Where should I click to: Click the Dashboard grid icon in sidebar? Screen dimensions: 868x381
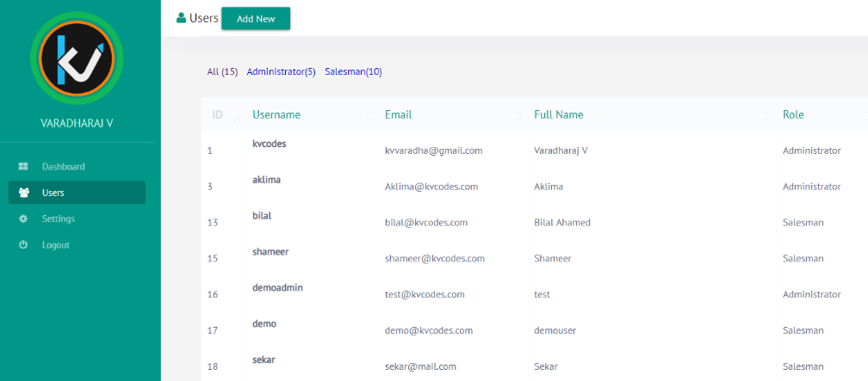click(x=23, y=167)
